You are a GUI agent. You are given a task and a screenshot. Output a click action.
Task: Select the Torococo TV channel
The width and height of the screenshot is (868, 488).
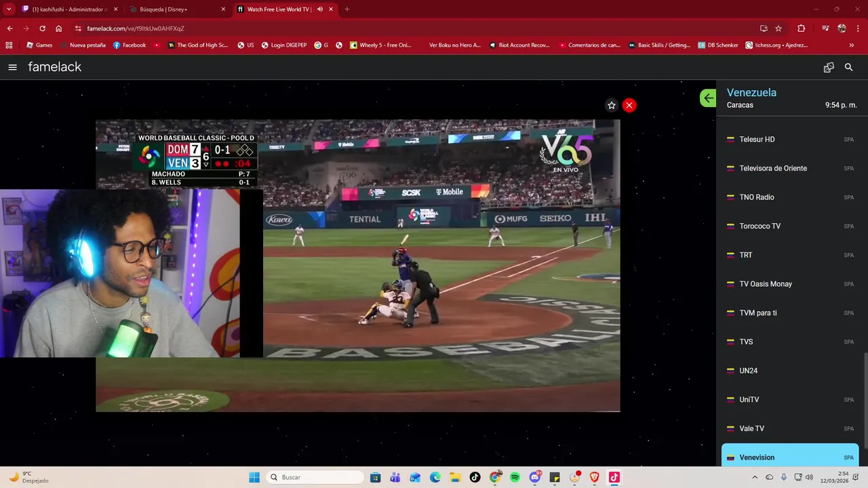point(790,226)
